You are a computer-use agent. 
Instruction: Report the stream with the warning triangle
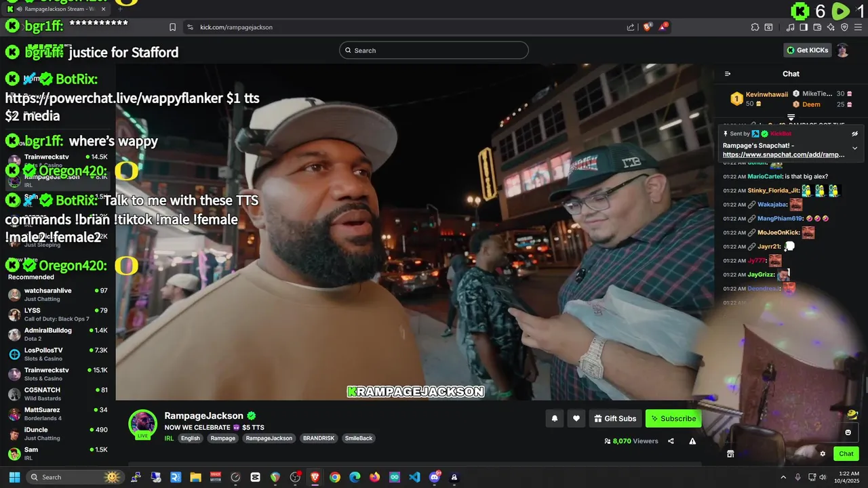click(692, 441)
